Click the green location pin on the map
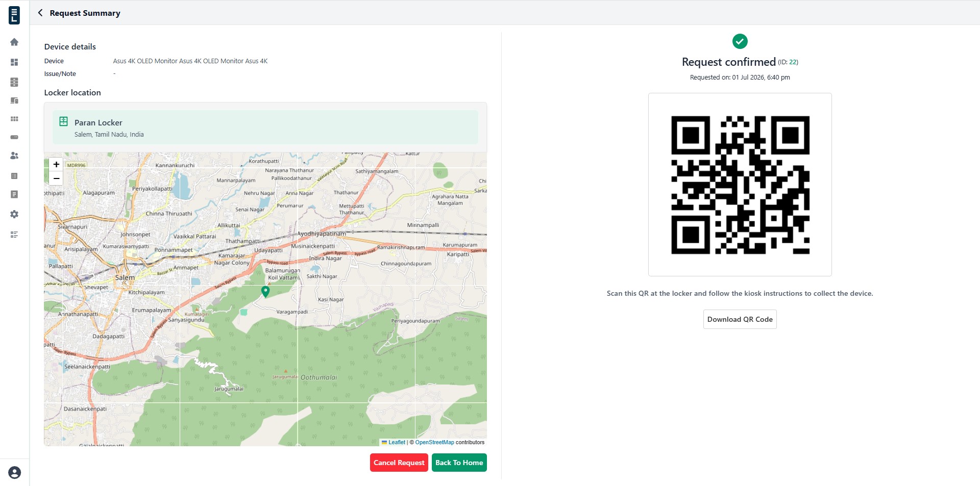Screen dimensions: 980x486 (265, 291)
